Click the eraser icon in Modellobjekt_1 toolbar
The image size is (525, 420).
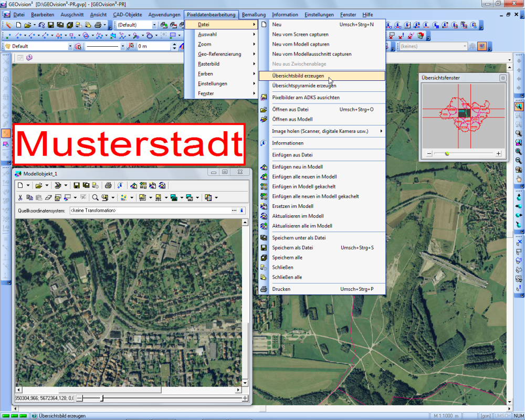(48, 197)
